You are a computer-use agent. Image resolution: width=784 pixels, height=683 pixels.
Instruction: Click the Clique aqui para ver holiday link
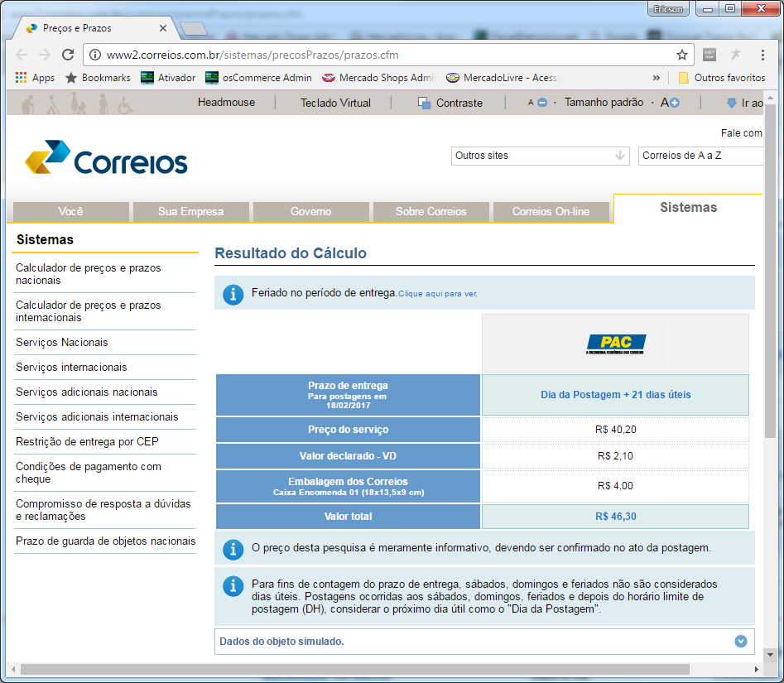point(437,294)
